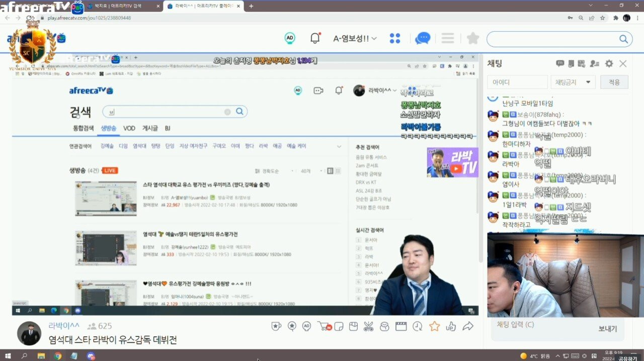Select the BJ tab in stream
Image resolution: width=644 pixels, height=361 pixels.
click(168, 128)
